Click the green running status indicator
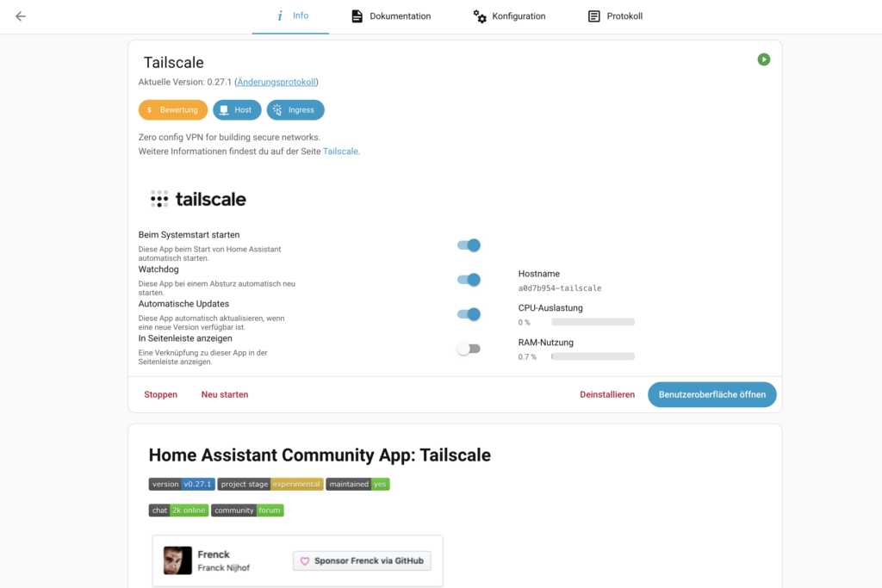The width and height of the screenshot is (882, 588). pos(763,59)
